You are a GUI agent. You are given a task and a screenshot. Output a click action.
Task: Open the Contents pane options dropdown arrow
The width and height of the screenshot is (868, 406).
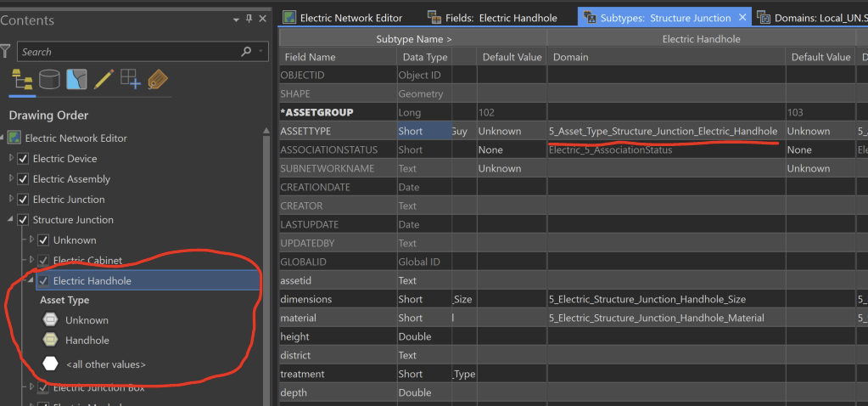coord(238,20)
